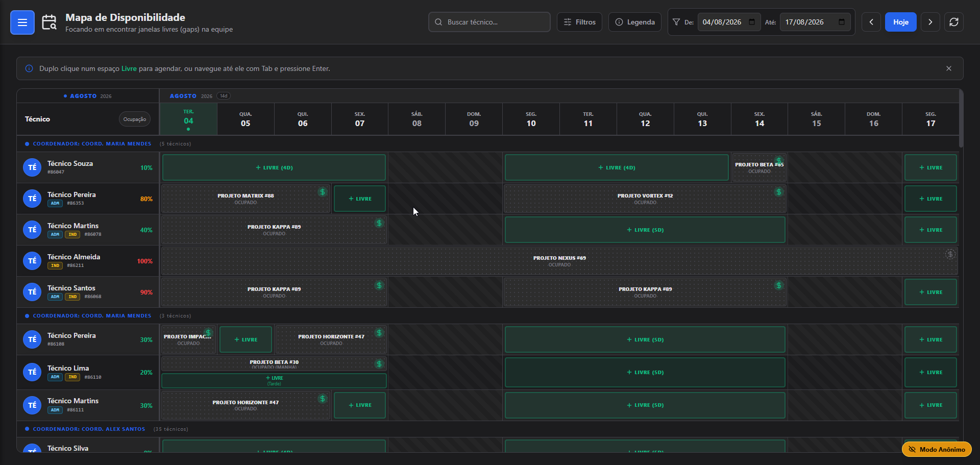Select Técnico Pereira #86108 Livre slot on day 05
The height and width of the screenshot is (465, 980).
tap(246, 339)
